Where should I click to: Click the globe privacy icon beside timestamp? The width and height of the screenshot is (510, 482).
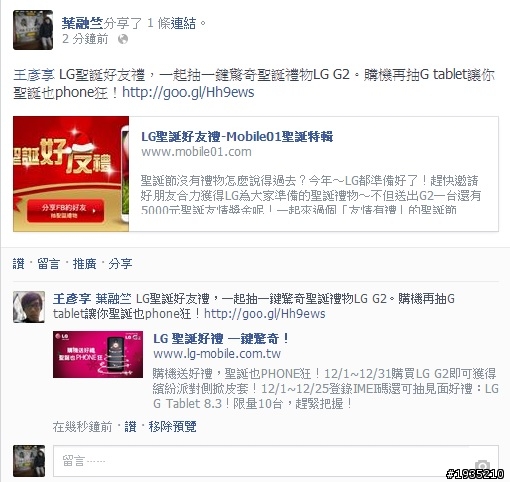coord(123,39)
